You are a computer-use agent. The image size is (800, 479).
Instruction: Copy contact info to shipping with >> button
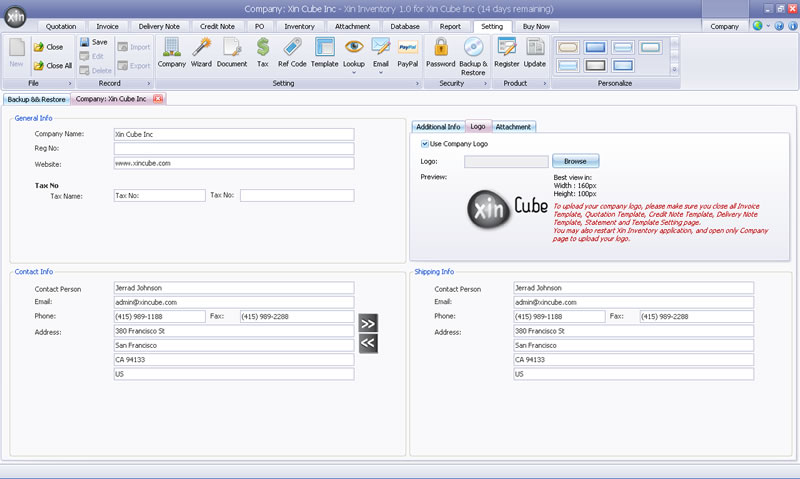pyautogui.click(x=368, y=323)
